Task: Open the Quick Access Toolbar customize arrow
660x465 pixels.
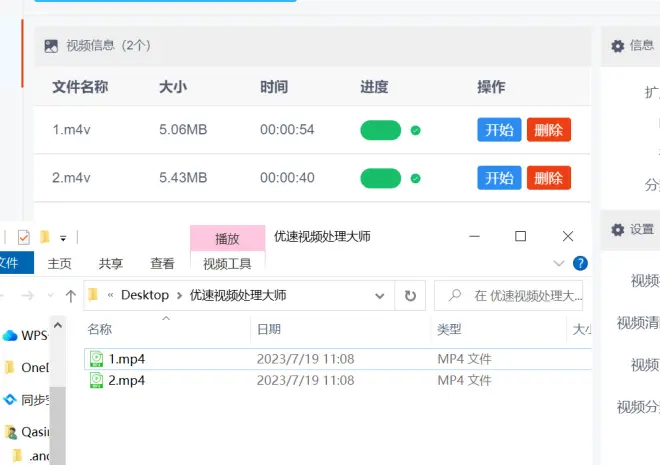Action: [x=63, y=238]
